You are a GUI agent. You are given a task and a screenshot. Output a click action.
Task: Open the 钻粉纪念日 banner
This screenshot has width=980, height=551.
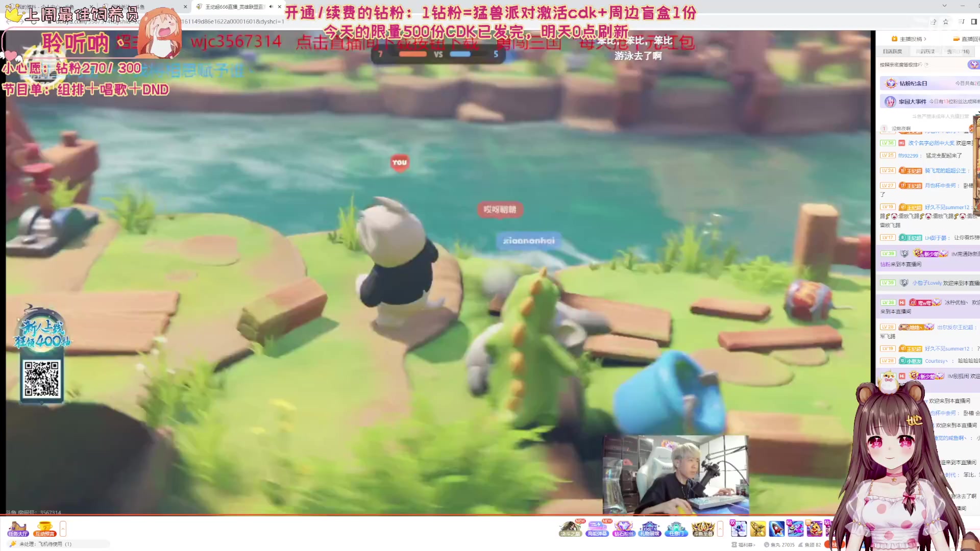tap(930, 83)
